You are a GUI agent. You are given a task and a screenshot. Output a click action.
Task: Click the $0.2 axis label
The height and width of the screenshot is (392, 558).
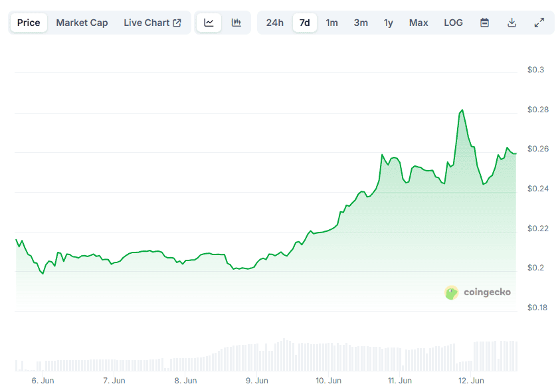[535, 268]
